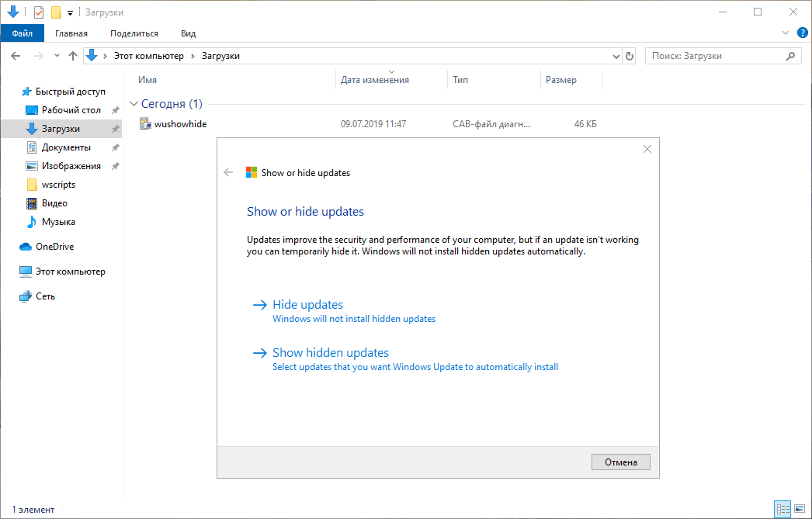Unpin Документы from quick access

[115, 147]
